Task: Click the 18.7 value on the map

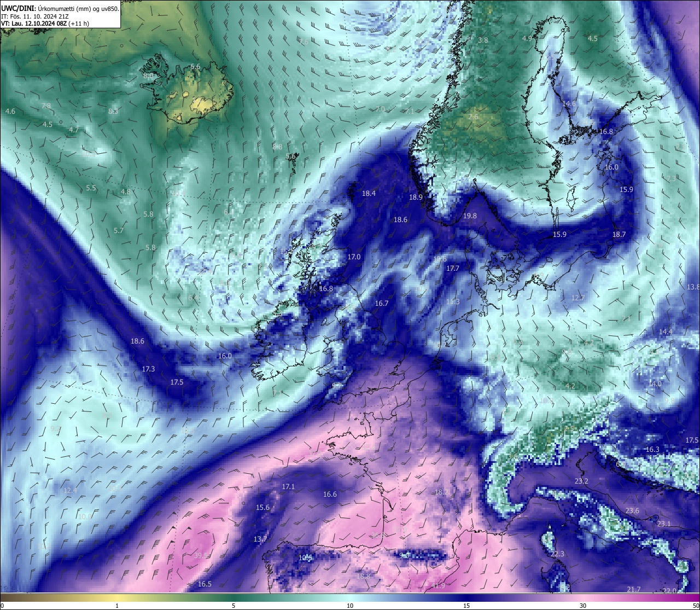Action: (x=619, y=235)
